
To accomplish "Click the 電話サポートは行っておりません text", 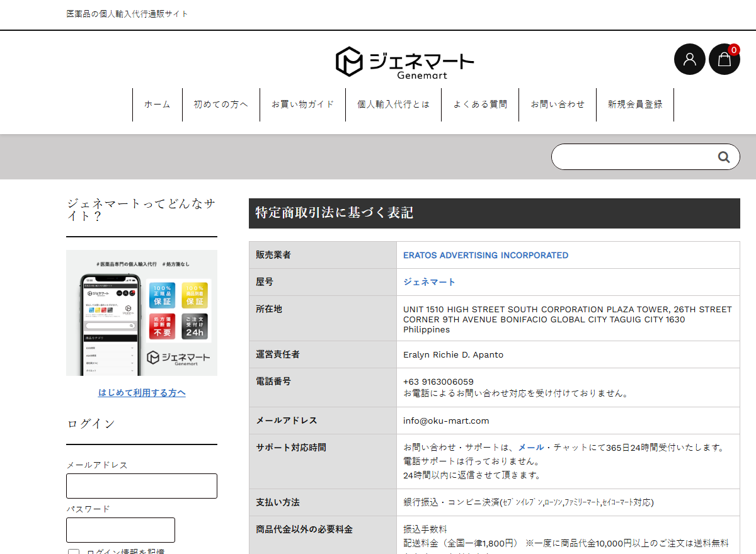I will click(x=472, y=461).
